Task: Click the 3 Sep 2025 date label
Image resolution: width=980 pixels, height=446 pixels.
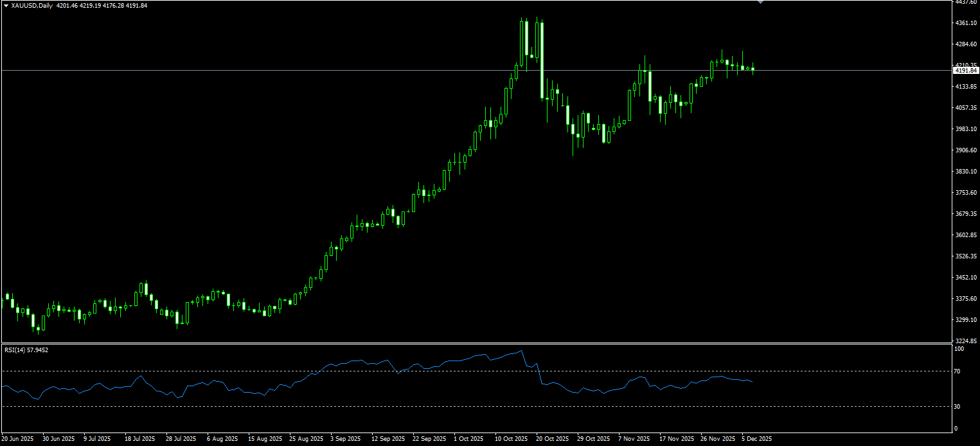Action: (347, 439)
